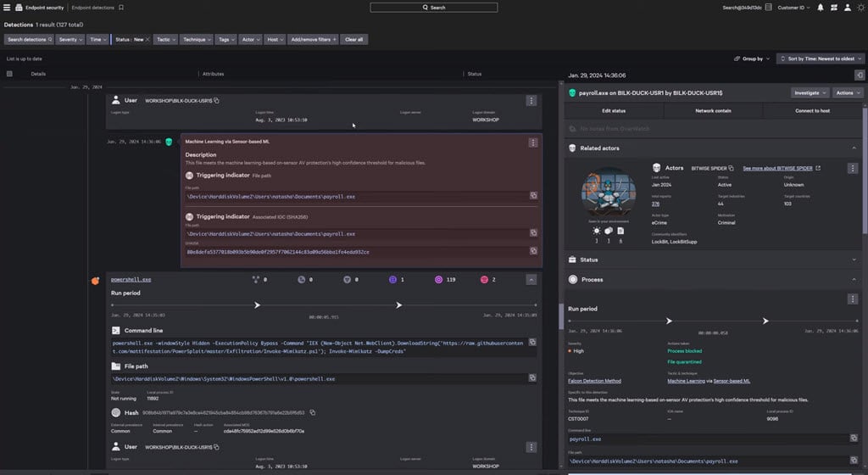Collapse the detection details side panel
This screenshot has width=868, height=475.
(860, 75)
